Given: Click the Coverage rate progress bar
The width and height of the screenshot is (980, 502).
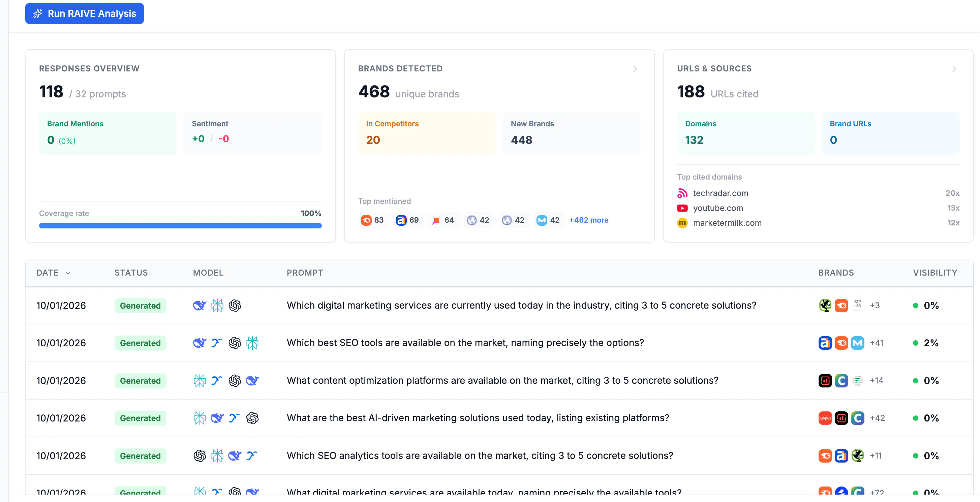Looking at the screenshot, I should tap(180, 226).
